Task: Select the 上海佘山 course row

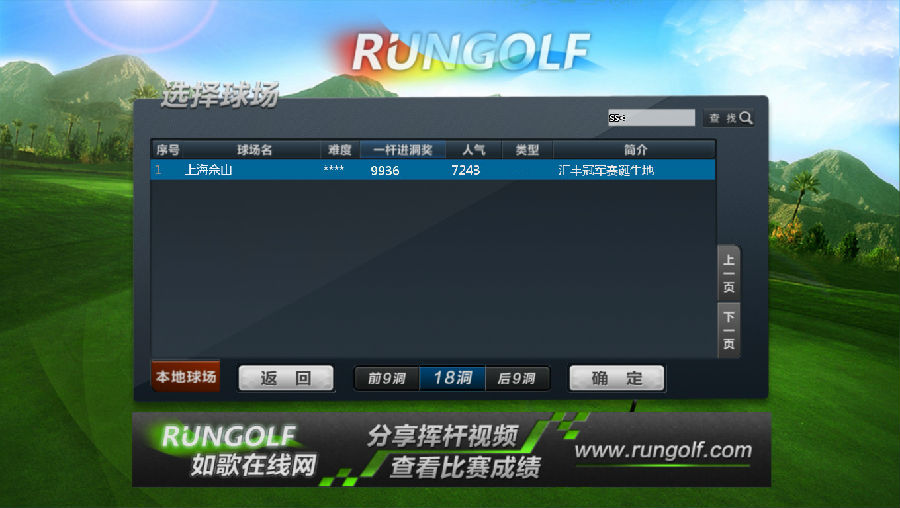Action: tap(433, 170)
